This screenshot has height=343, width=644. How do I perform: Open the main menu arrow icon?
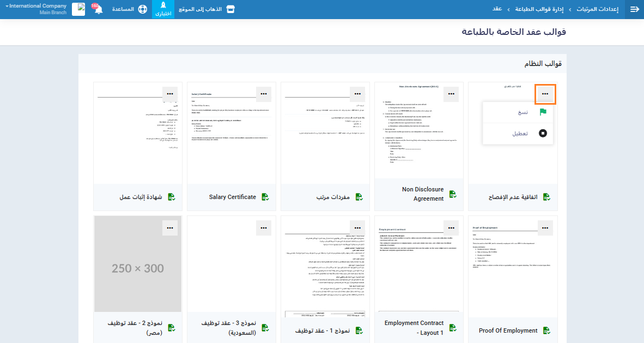634,9
